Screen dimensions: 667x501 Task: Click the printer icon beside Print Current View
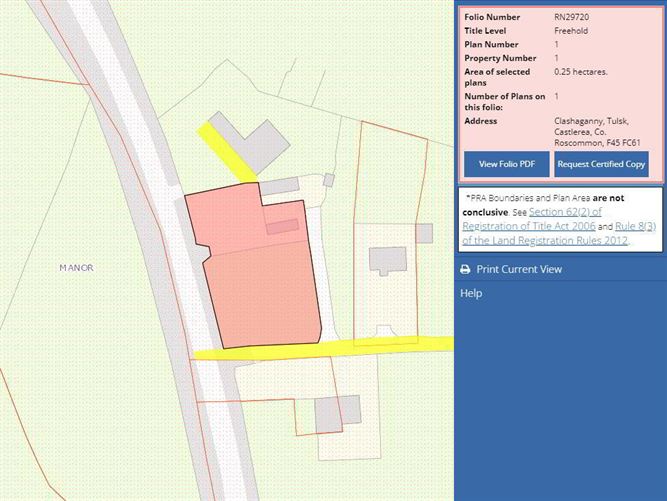point(465,270)
